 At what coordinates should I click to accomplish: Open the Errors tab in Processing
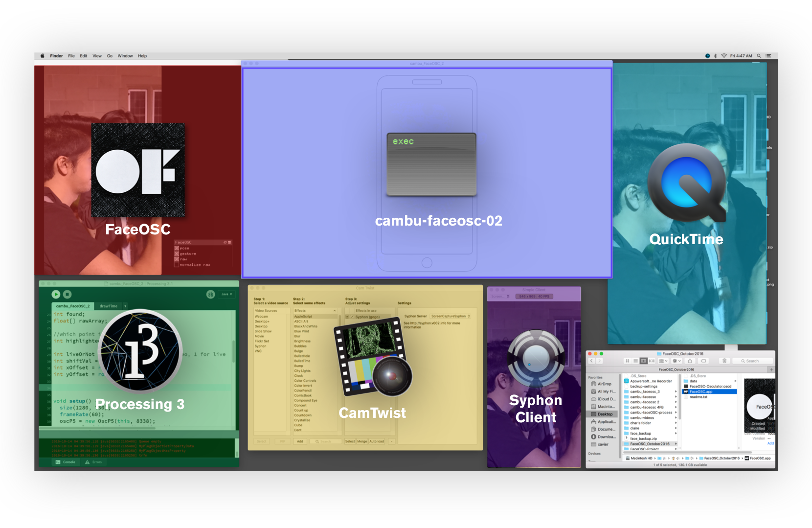pyautogui.click(x=93, y=462)
